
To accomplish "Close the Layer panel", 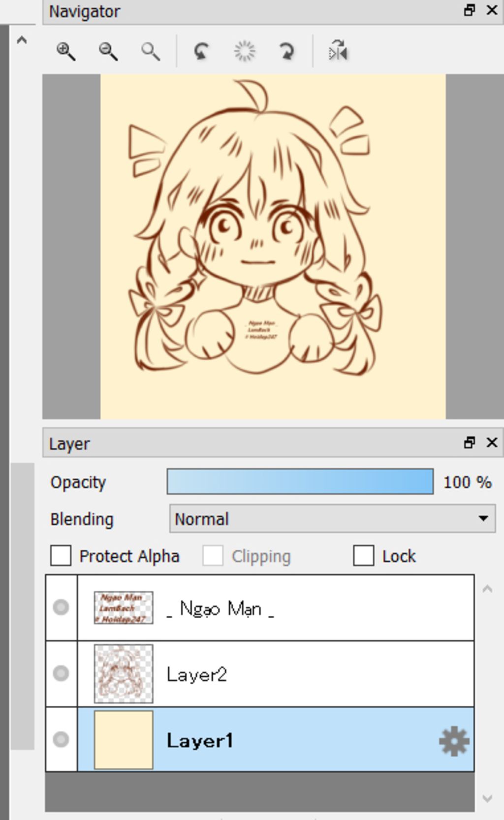I will tap(492, 442).
